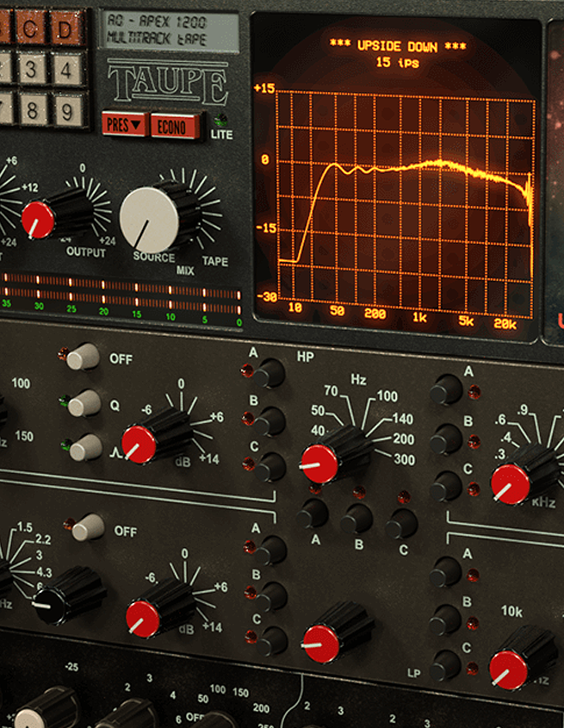Image resolution: width=564 pixels, height=728 pixels.
Task: Click the red OUTPUT knob
Action: [38, 219]
